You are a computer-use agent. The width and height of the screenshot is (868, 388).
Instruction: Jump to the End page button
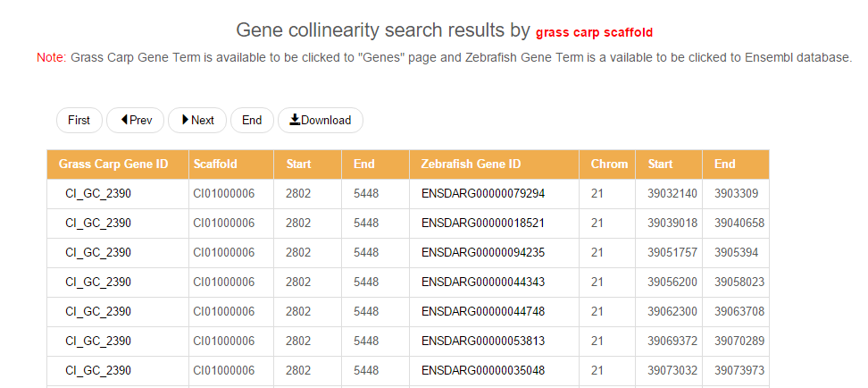click(x=252, y=120)
